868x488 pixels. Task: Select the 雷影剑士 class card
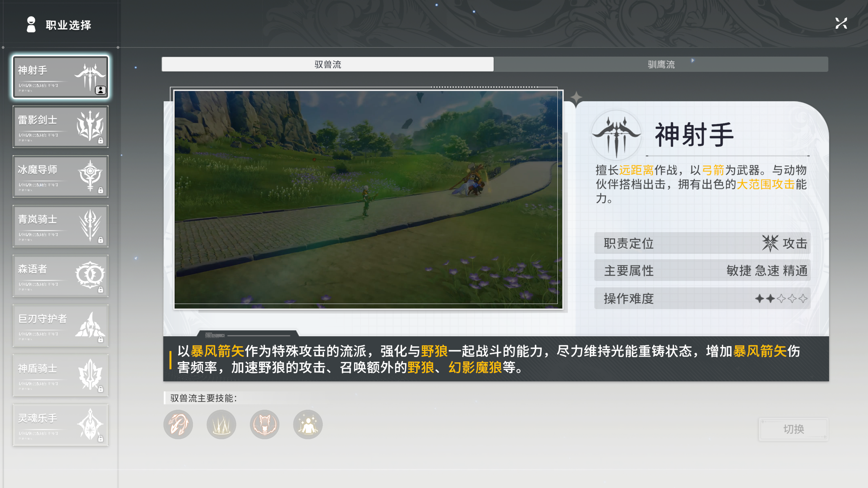click(60, 127)
